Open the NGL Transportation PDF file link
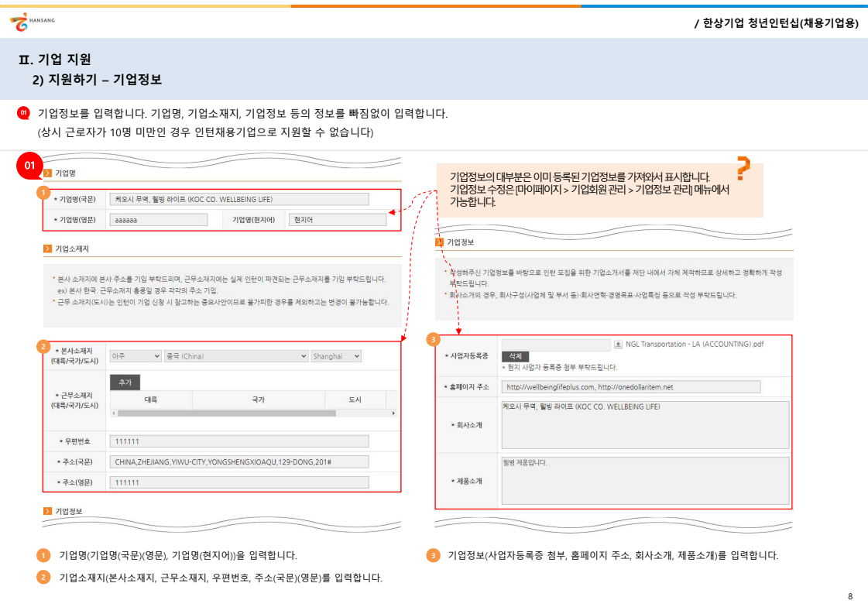Viewport: 868px width, 614px height. pyautogui.click(x=694, y=345)
